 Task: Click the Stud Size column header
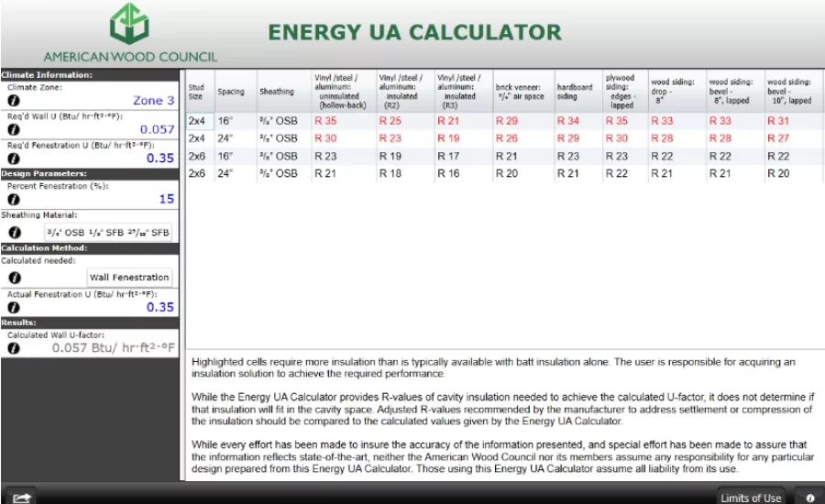[201, 91]
